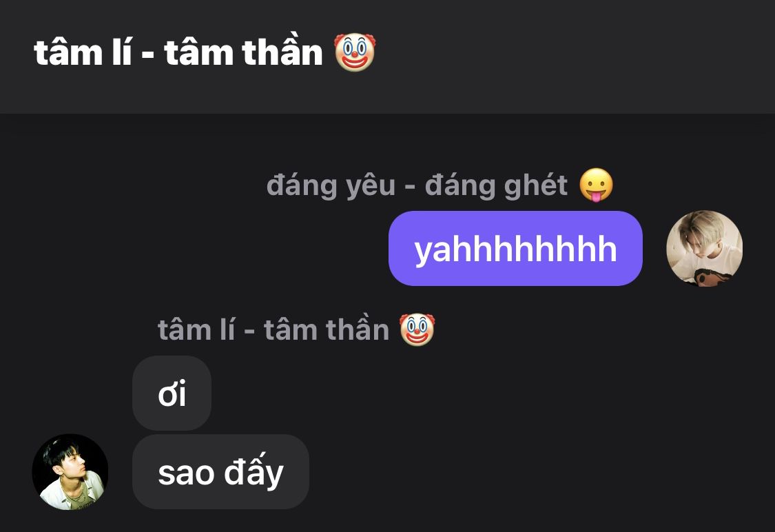The image size is (775, 532).
Task: Select the ơi message bubble
Action: [172, 393]
